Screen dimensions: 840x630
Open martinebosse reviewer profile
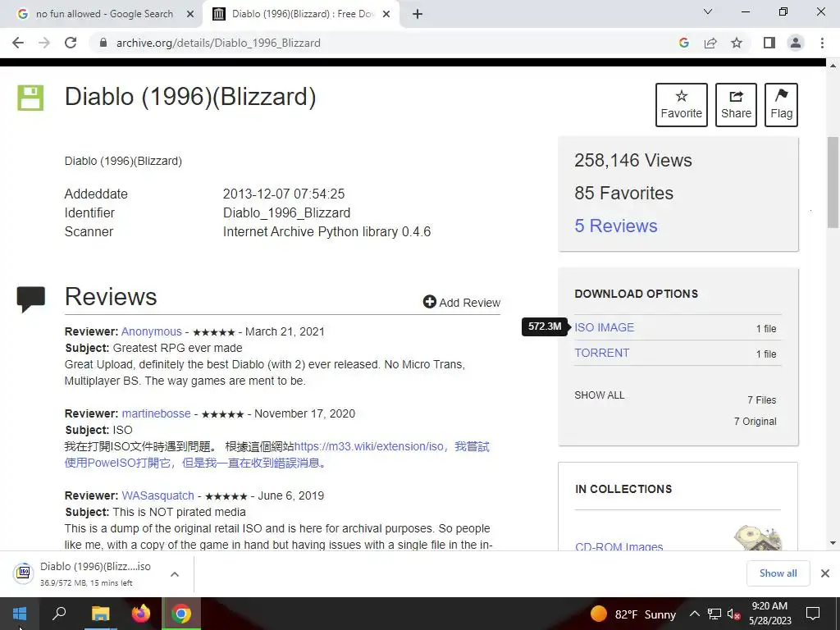coord(156,413)
